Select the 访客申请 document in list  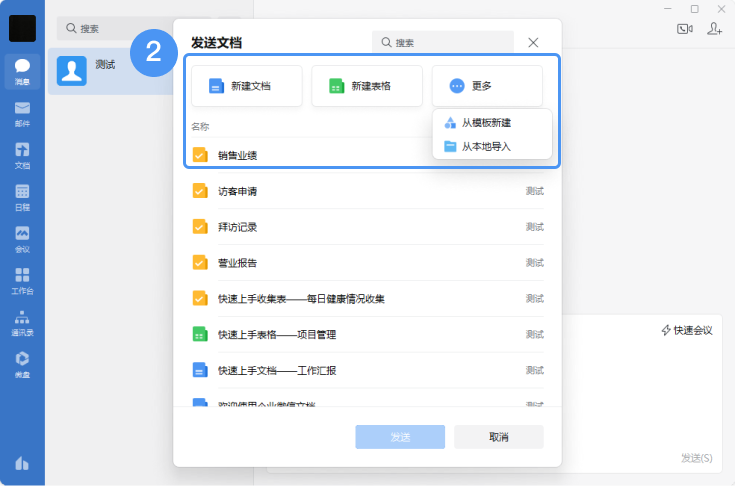238,191
